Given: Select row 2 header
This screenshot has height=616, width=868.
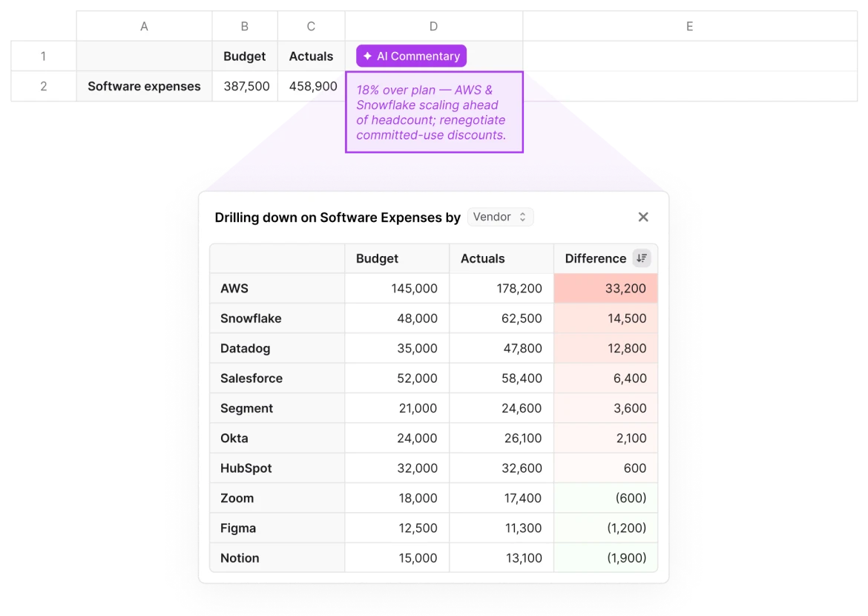Looking at the screenshot, I should point(43,86).
